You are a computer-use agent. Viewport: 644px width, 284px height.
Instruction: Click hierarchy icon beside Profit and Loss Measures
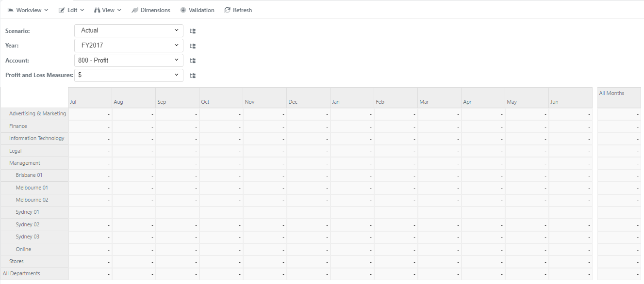pyautogui.click(x=193, y=76)
